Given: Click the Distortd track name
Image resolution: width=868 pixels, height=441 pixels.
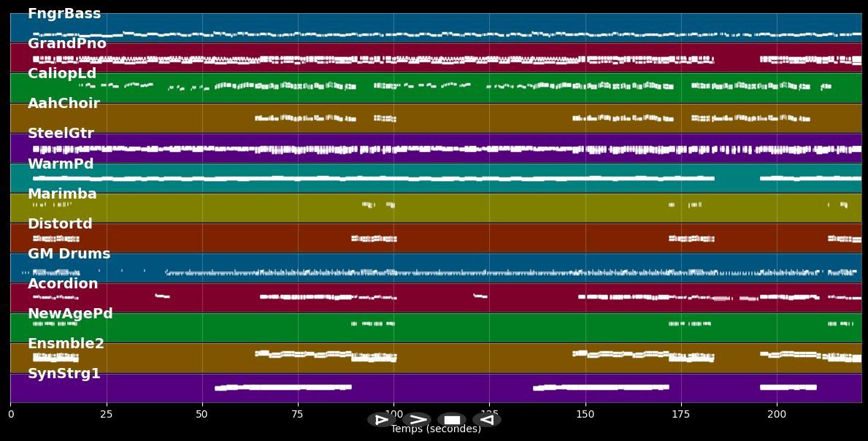Looking at the screenshot, I should pyautogui.click(x=60, y=224).
